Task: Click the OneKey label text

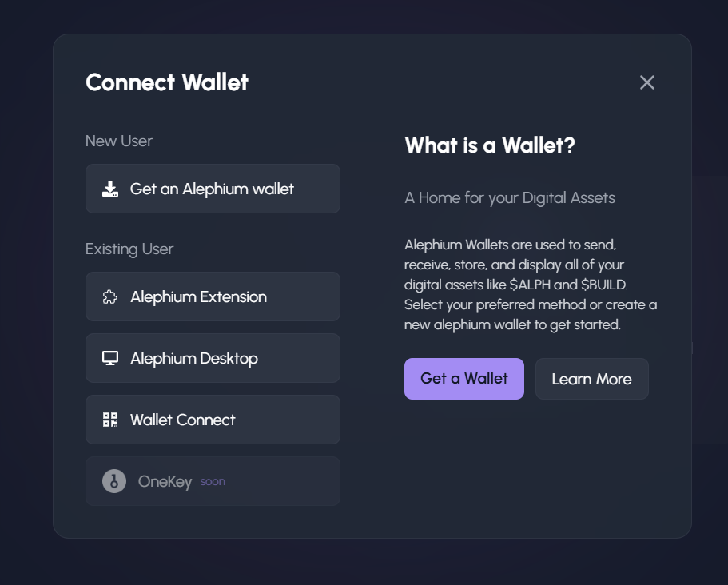Action: pyautogui.click(x=165, y=481)
